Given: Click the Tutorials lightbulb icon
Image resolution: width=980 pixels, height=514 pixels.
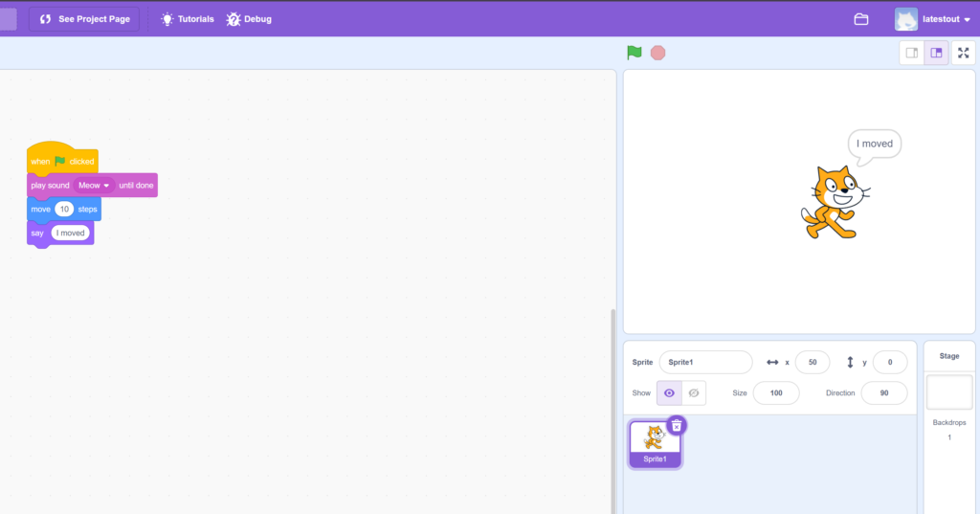Looking at the screenshot, I should tap(167, 19).
